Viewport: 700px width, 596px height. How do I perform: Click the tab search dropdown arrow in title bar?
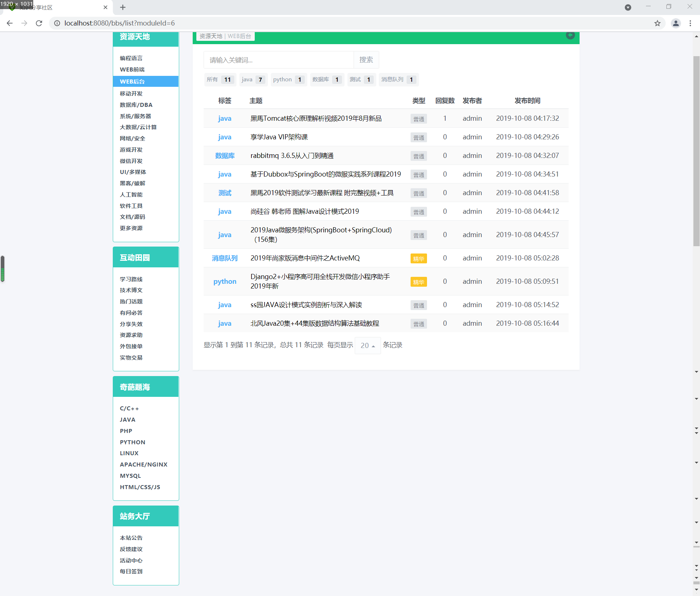coord(628,7)
